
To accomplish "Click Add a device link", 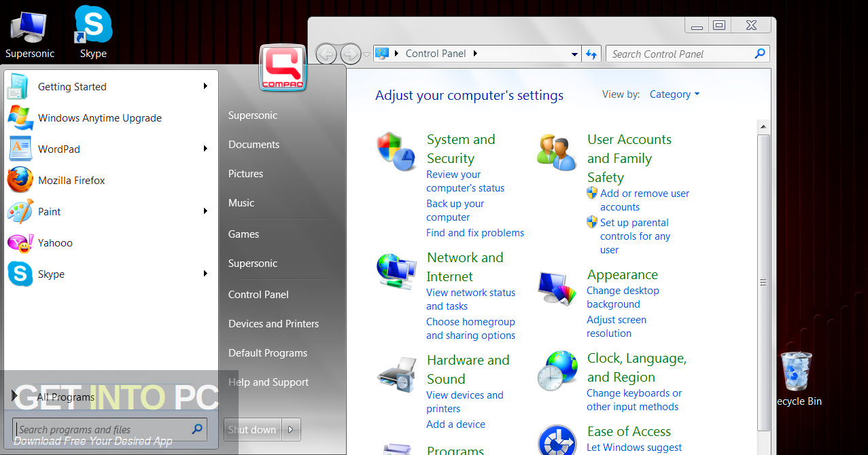I will 455,424.
